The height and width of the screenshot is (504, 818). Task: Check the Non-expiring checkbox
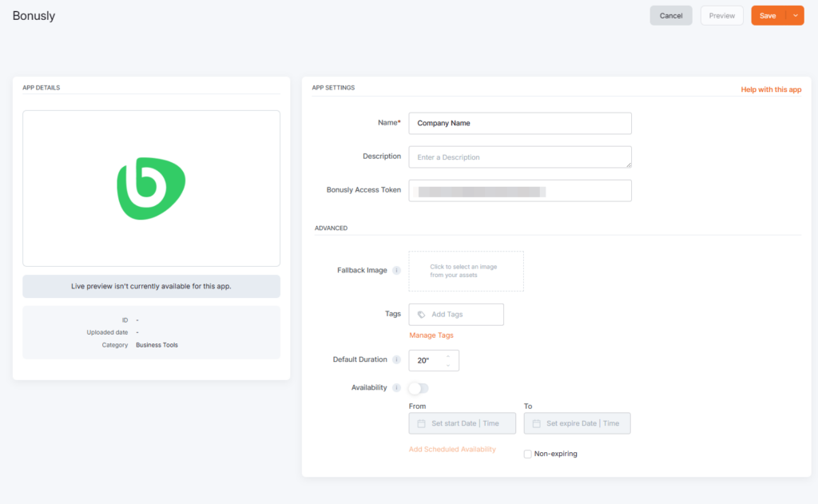coord(527,454)
